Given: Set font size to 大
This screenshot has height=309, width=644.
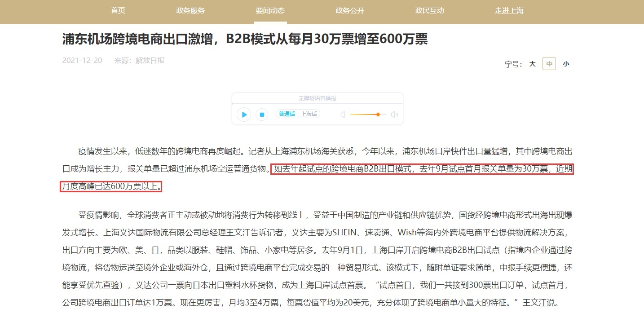Looking at the screenshot, I should coord(532,64).
